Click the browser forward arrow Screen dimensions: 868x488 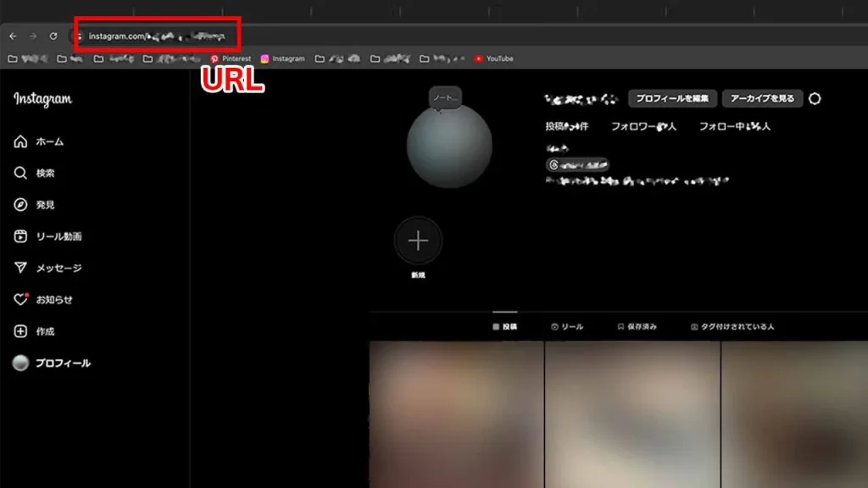(33, 36)
